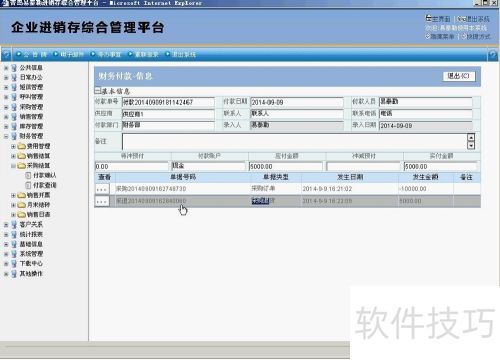
Task: Click the refresh icon at left of blue menu bar
Action: tap(6, 54)
